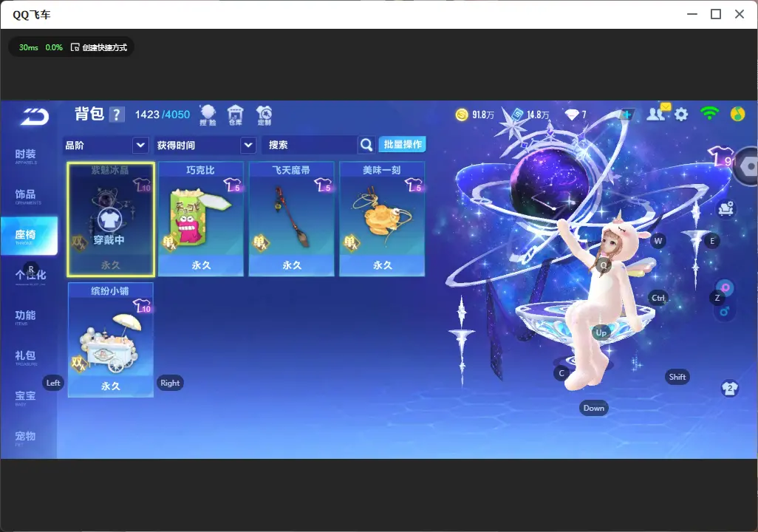Select the 缤纷小铺 cart item card

(111, 340)
